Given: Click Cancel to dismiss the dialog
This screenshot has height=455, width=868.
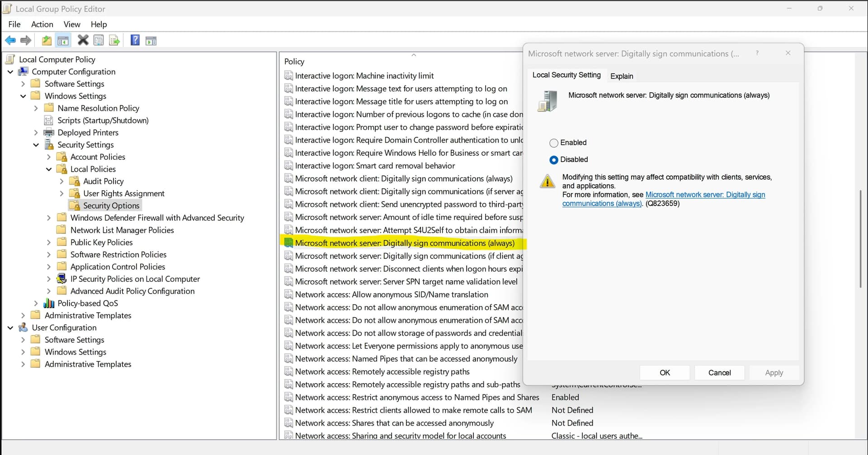Looking at the screenshot, I should coord(719,373).
